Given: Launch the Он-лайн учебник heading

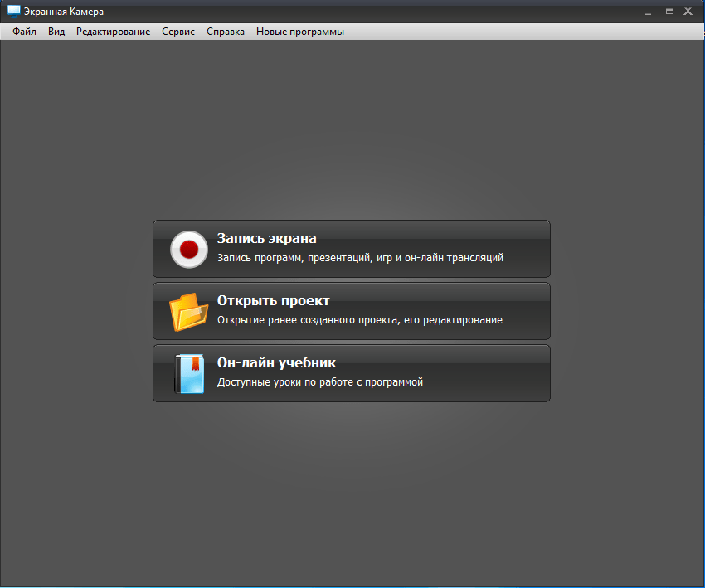Looking at the screenshot, I should point(276,362).
